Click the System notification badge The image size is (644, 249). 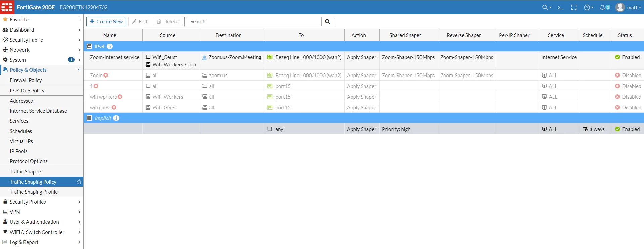(x=71, y=60)
